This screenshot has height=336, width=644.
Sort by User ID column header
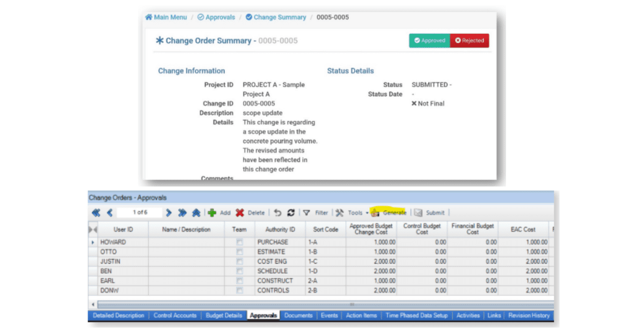coord(123,229)
